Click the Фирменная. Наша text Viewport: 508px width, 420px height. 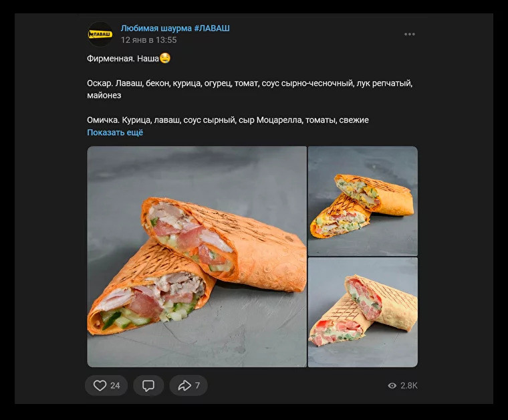[x=123, y=59]
